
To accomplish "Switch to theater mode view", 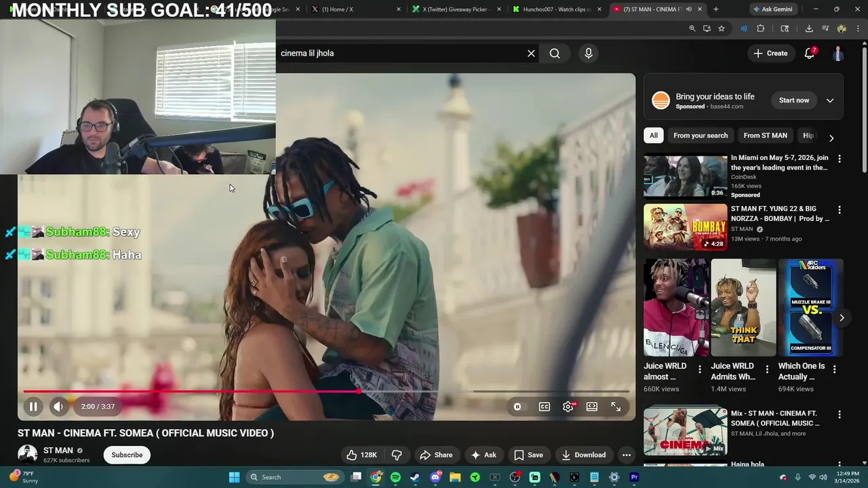I will click(592, 407).
